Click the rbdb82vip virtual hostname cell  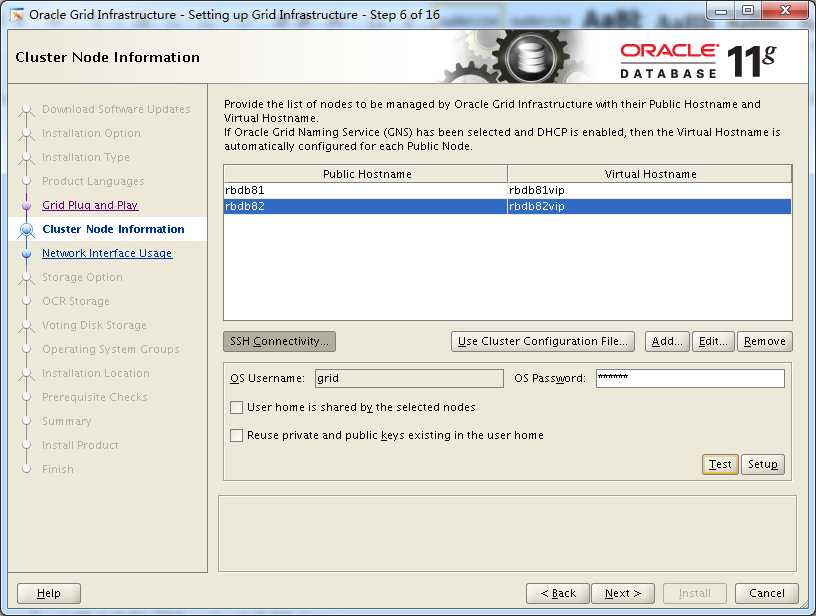click(649, 207)
